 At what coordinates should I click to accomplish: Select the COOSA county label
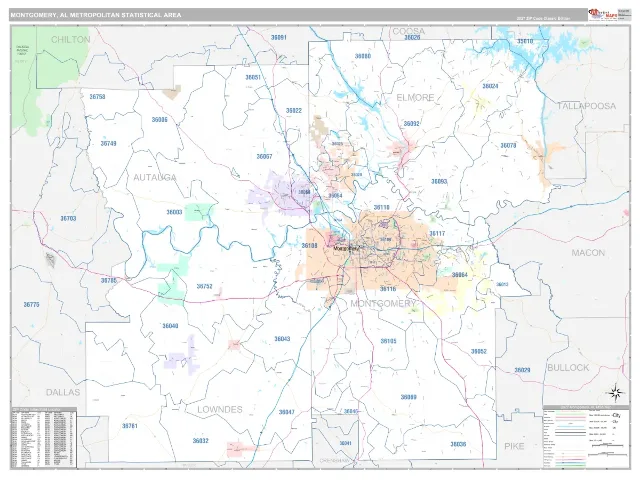coord(409,31)
